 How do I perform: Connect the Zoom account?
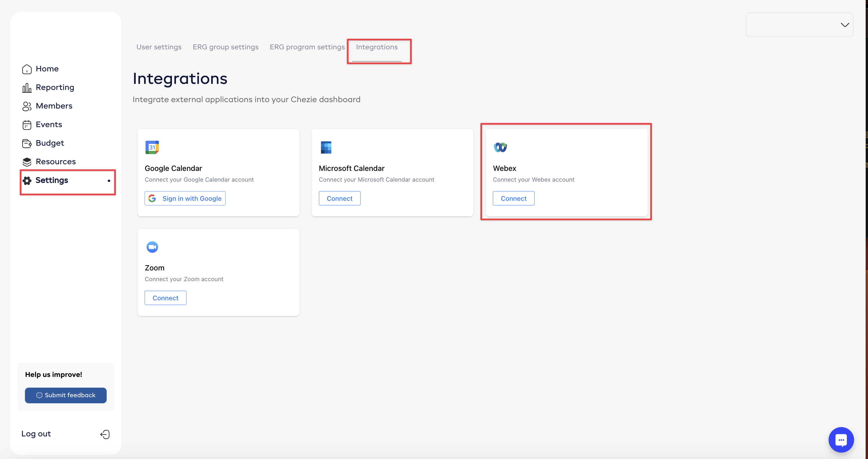[165, 298]
